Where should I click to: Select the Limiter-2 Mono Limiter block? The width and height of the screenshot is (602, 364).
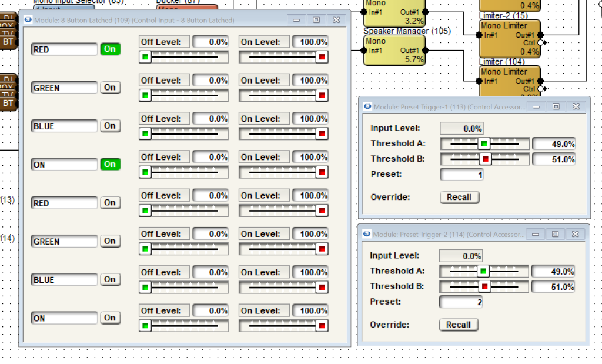tap(509, 38)
